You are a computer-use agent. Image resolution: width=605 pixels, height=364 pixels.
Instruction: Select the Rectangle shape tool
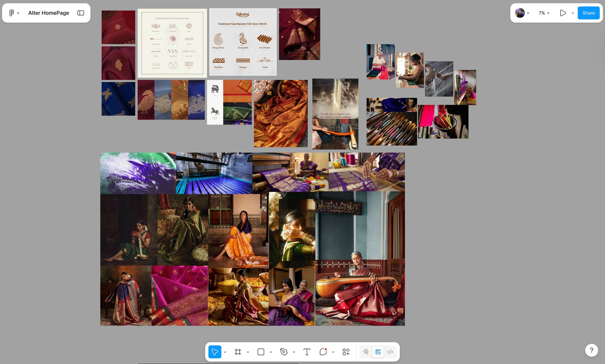[261, 352]
